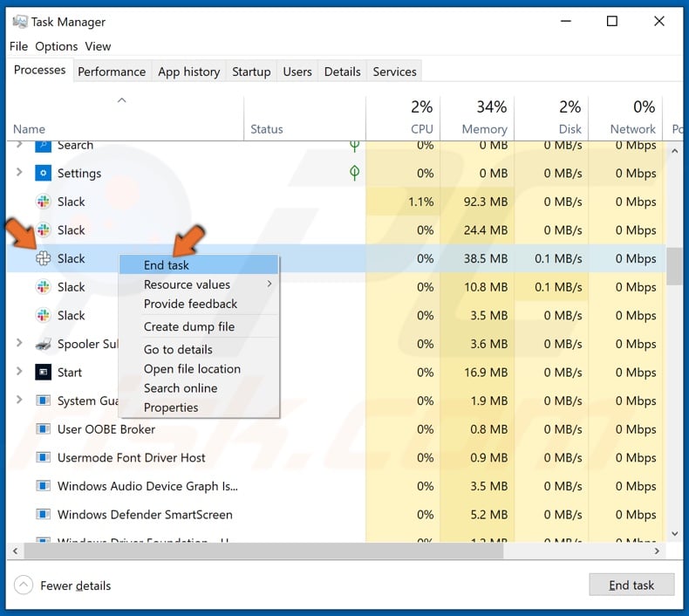Click the suspended leaf icon in the Settings row
This screenshot has width=689, height=616.
pyautogui.click(x=355, y=173)
